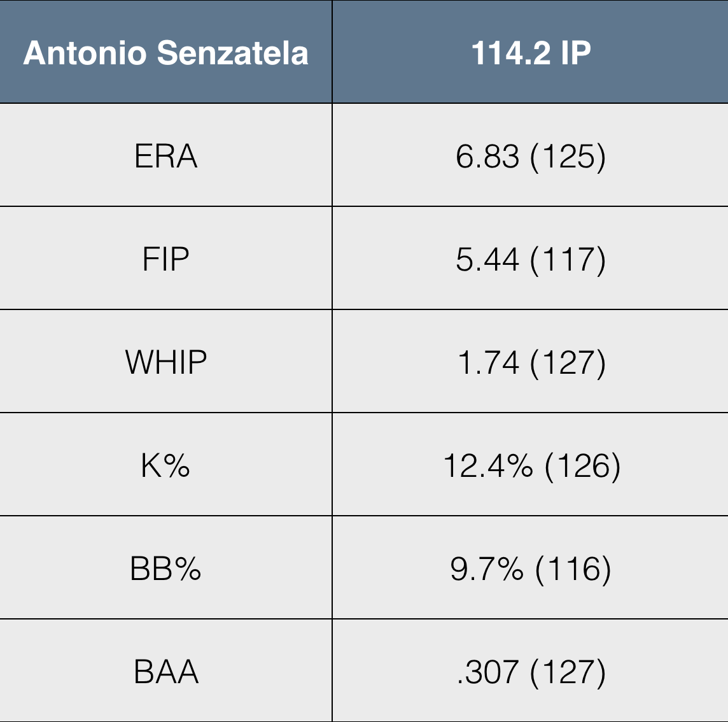Click the 6.83 ERA number

pyautogui.click(x=487, y=156)
